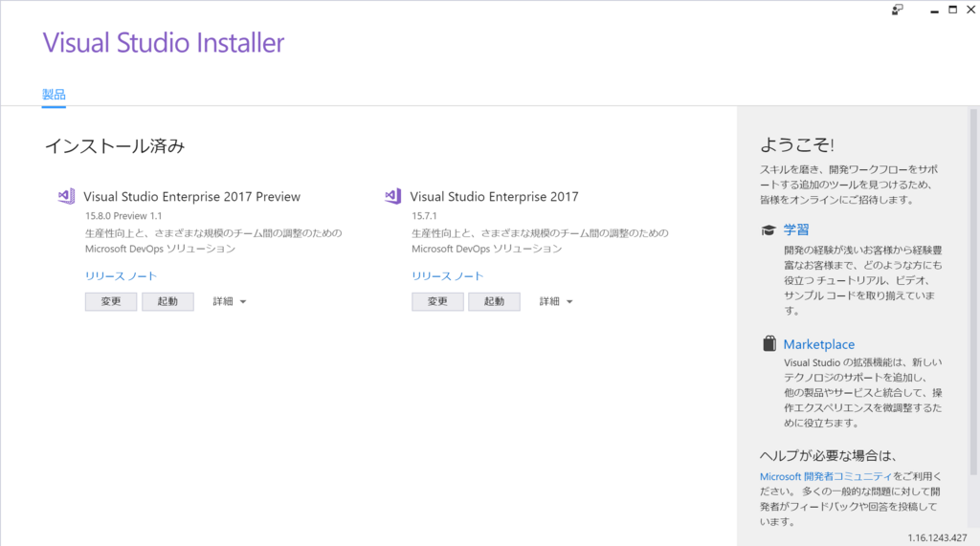Click the Visual Studio Enterprise 2017 Preview title

coord(191,196)
